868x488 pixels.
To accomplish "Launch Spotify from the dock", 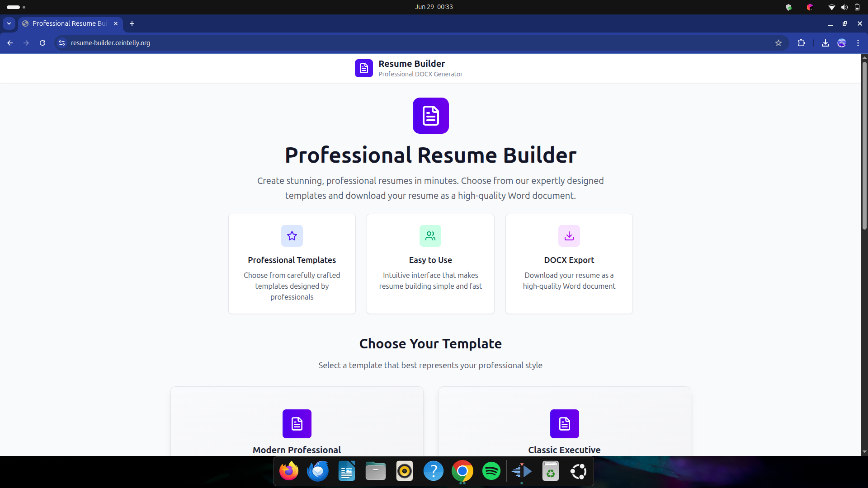I will [x=491, y=471].
